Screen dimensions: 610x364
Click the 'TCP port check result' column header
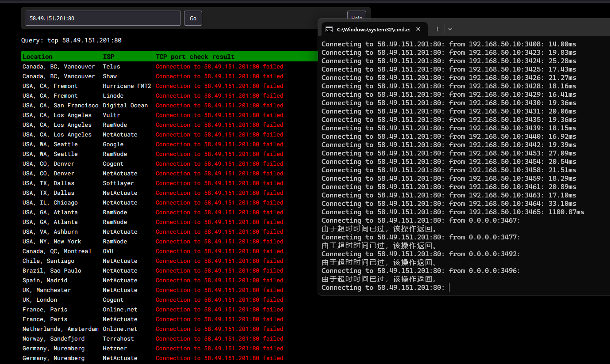coord(195,57)
